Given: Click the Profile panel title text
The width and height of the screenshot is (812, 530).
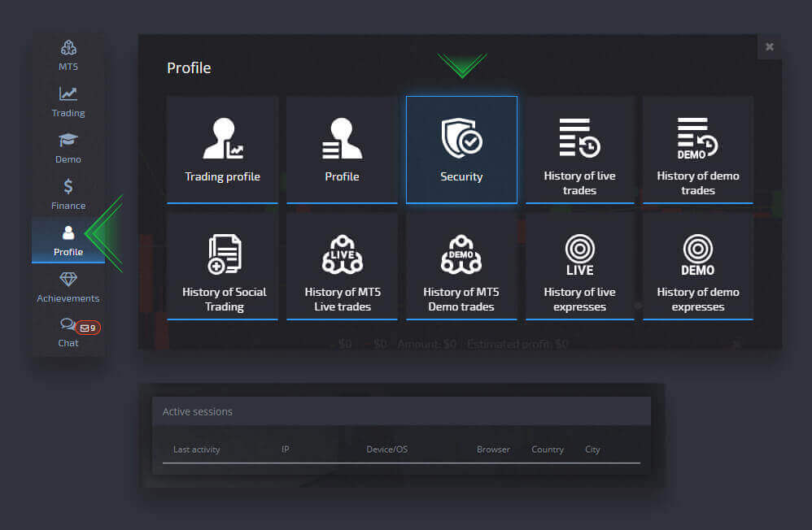Looking at the screenshot, I should coord(189,67).
